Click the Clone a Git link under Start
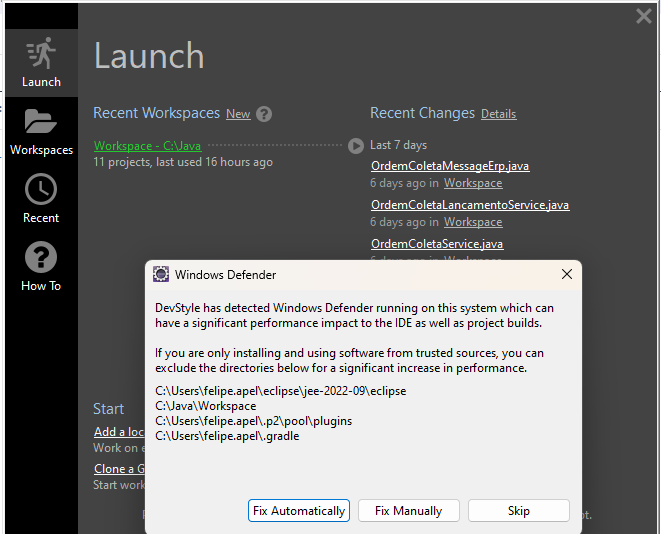Image resolution: width=661 pixels, height=534 pixels. (x=119, y=469)
